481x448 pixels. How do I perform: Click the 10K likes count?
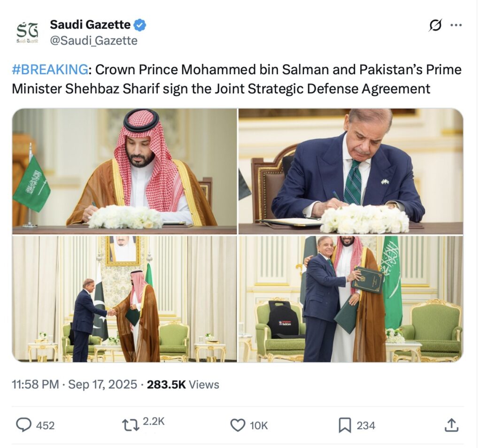tap(259, 425)
